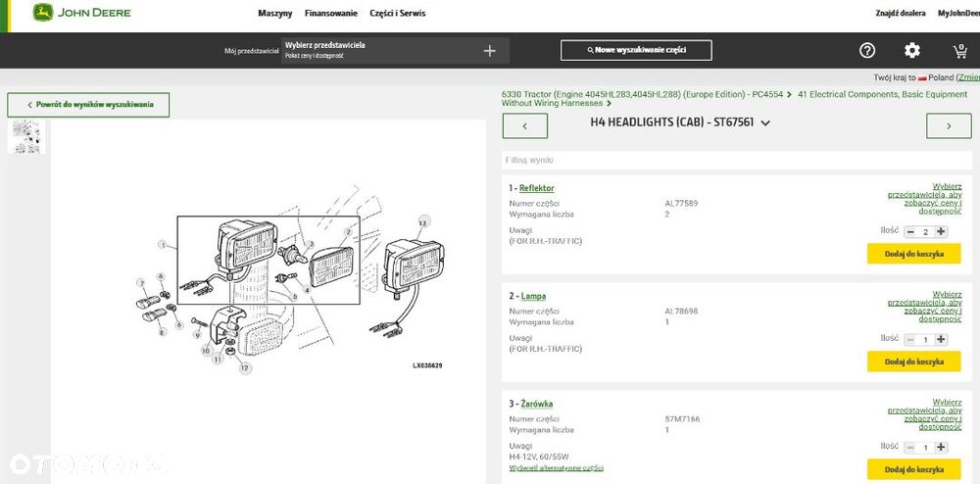Increase Lampa quantity with plus
The image size is (980, 484).
pos(941,340)
